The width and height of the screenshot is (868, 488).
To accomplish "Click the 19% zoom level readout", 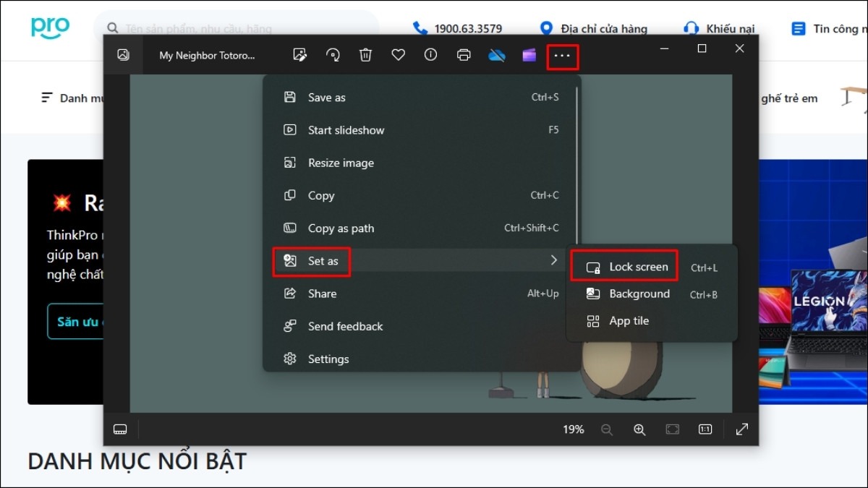I will click(x=573, y=429).
